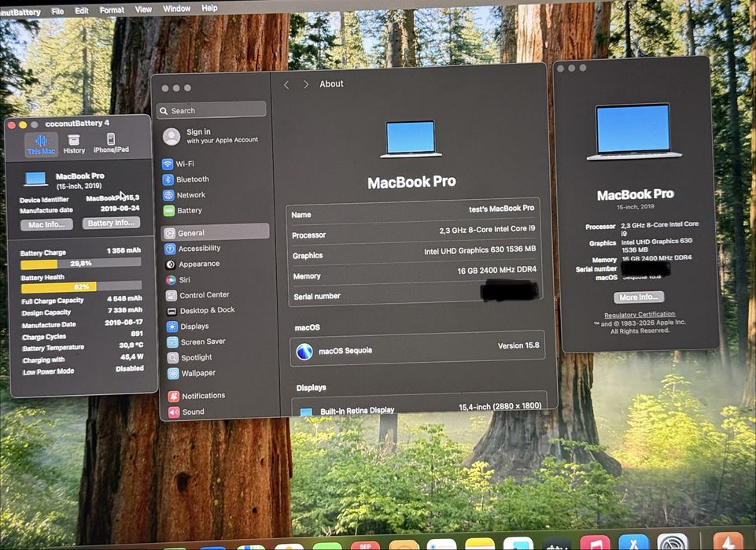The image size is (756, 550).
Task: Click the Graphics value Intel UHD Graphics 630 1536 MB
Action: 480,250
